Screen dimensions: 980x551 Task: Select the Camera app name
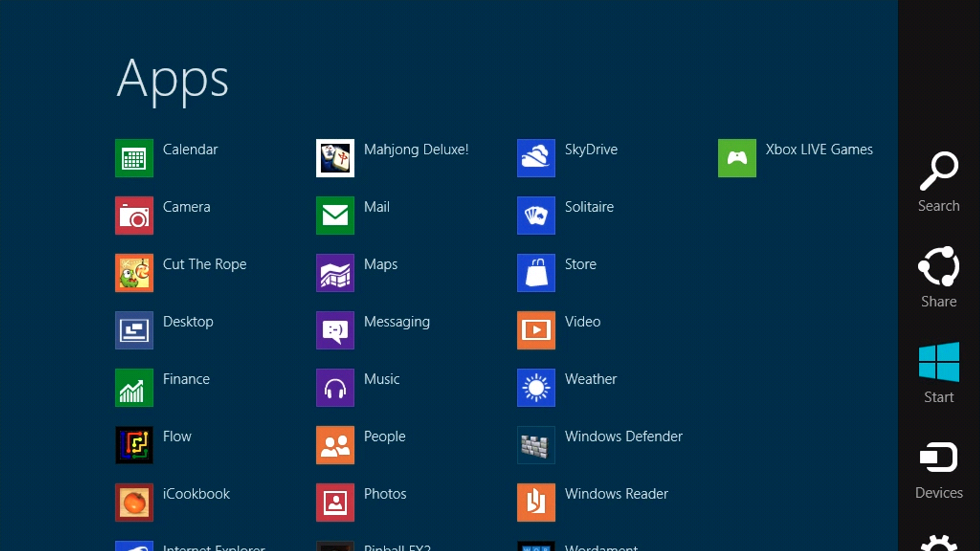click(187, 207)
